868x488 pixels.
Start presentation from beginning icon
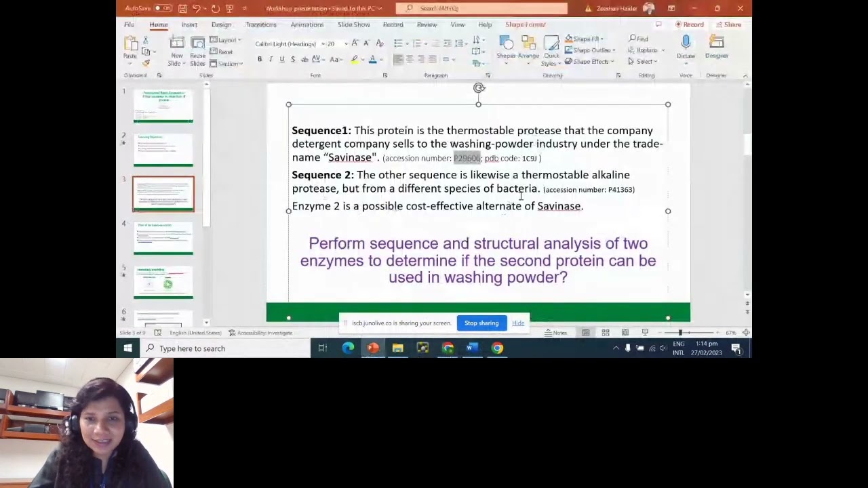(x=229, y=8)
